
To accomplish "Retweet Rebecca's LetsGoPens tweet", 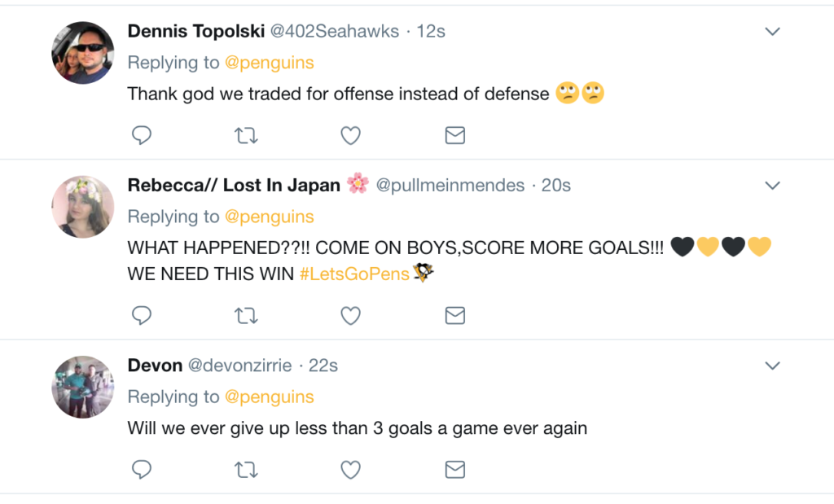I will point(246,315).
